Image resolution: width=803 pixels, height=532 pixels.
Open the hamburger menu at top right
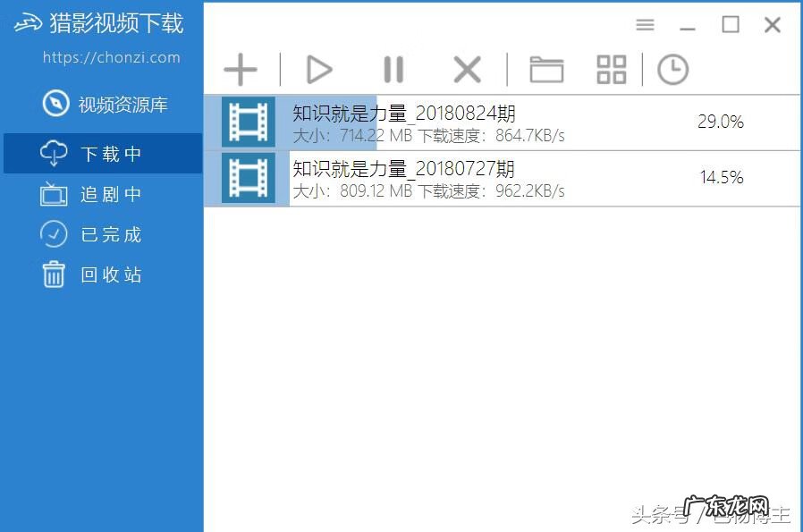[x=645, y=25]
